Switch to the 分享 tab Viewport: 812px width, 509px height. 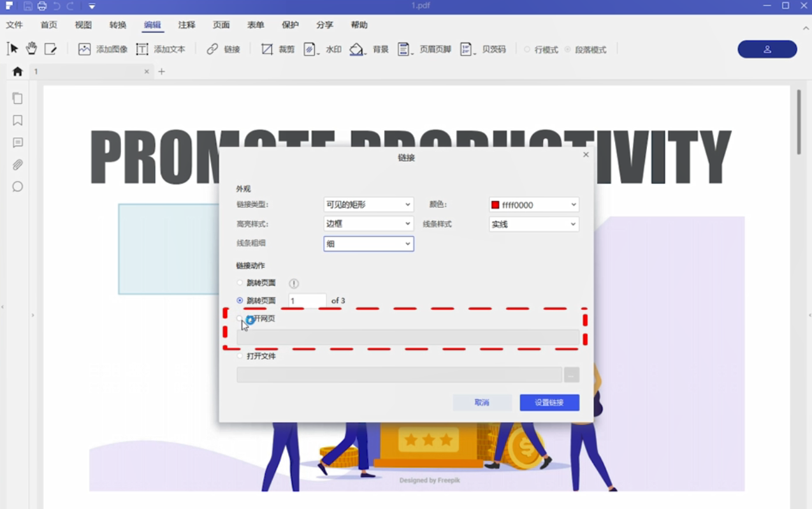324,25
